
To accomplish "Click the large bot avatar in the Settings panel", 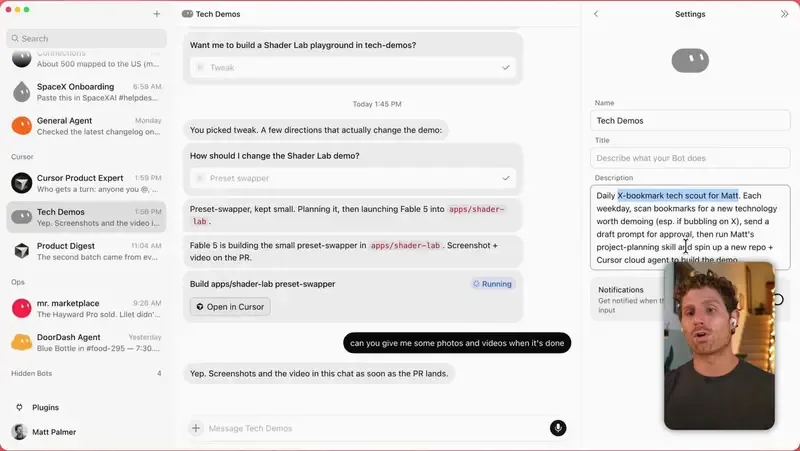I will [x=690, y=61].
